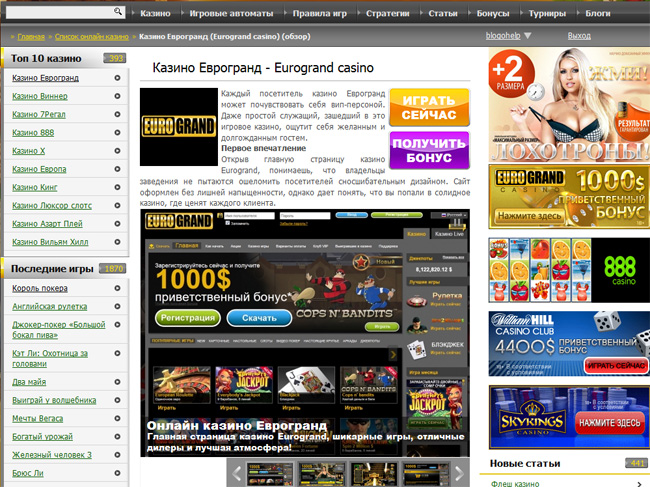This screenshot has width=650, height=487.
Task: Open Казино Еврогранд in top list
Action: click(45, 78)
